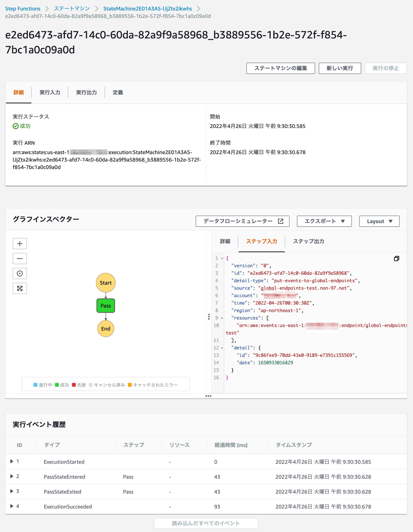
Task: Click the ID column header
Action: (20, 445)
